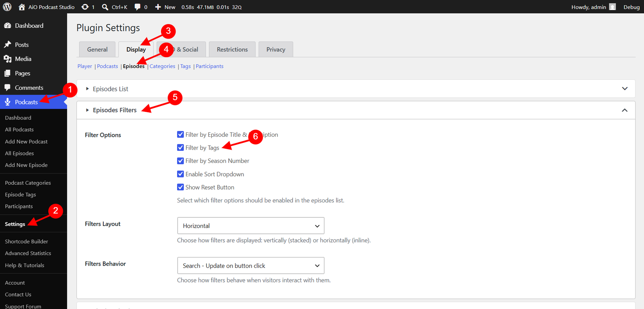The width and height of the screenshot is (644, 309).
Task: Open Contact Us menu item
Action: tap(18, 295)
